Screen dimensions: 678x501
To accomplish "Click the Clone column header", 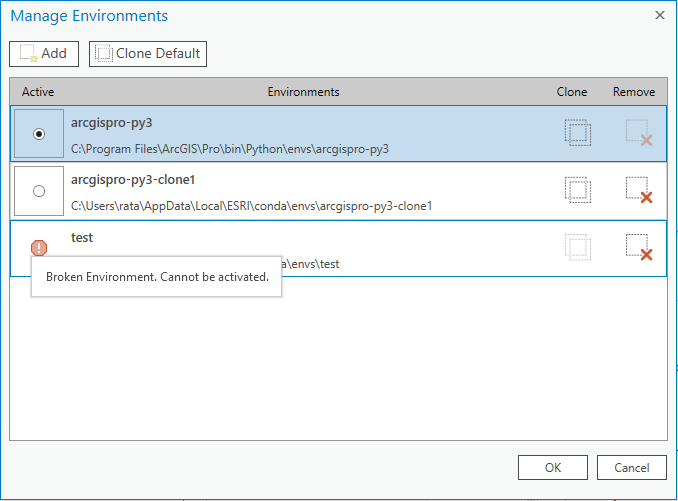I will point(572,92).
